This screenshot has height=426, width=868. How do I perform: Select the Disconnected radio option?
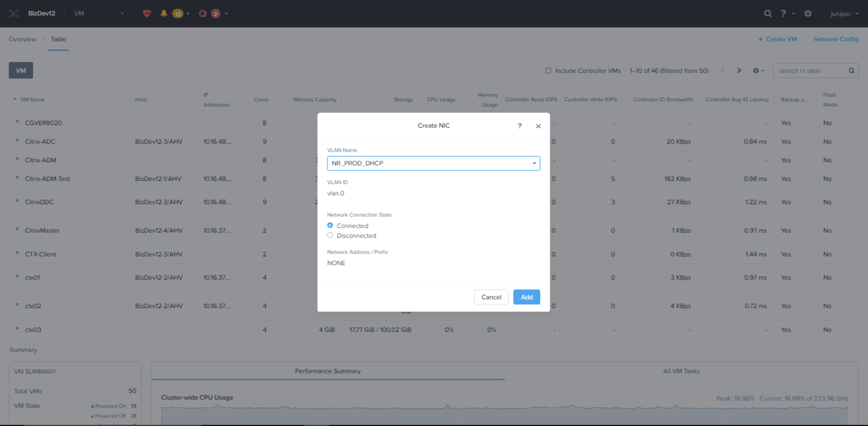(x=330, y=235)
